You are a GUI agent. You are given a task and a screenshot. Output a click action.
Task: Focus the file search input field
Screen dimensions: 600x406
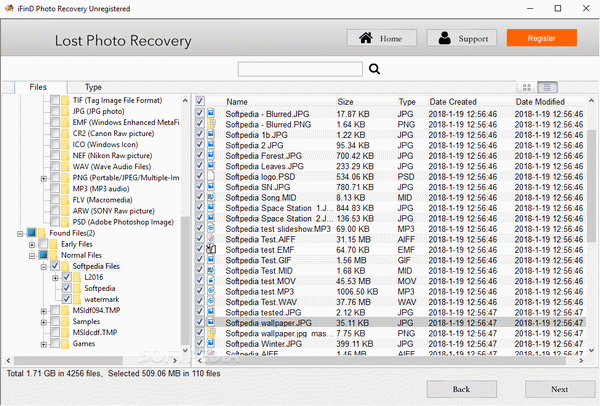300,69
